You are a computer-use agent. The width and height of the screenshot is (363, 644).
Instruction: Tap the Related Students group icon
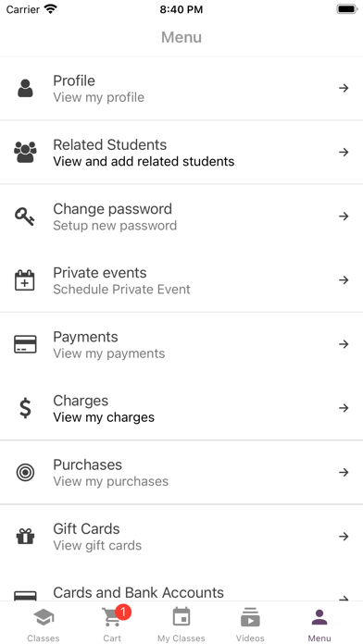click(25, 153)
